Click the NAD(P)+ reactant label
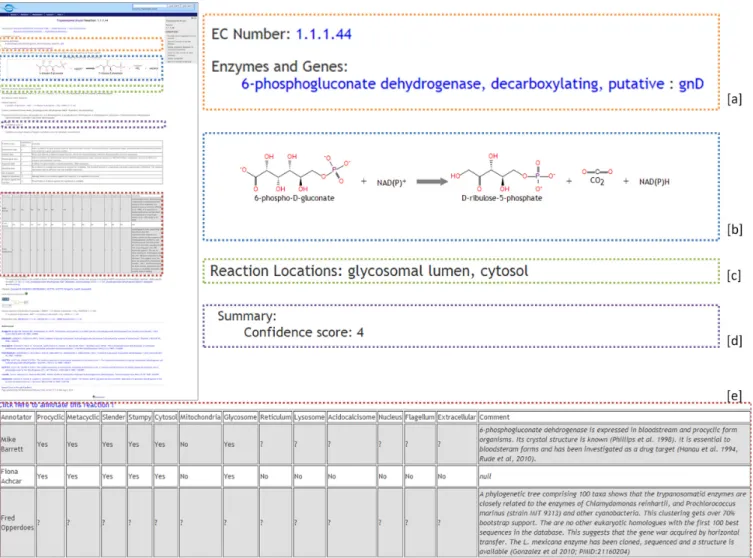The width and height of the screenshot is (753, 558). 391,182
